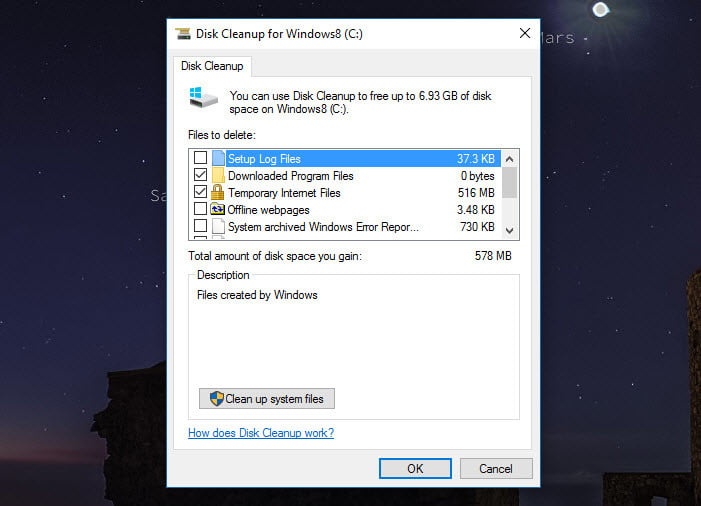The height and width of the screenshot is (506, 701).
Task: Click the Disk Cleanup title bar icon
Action: 183,33
